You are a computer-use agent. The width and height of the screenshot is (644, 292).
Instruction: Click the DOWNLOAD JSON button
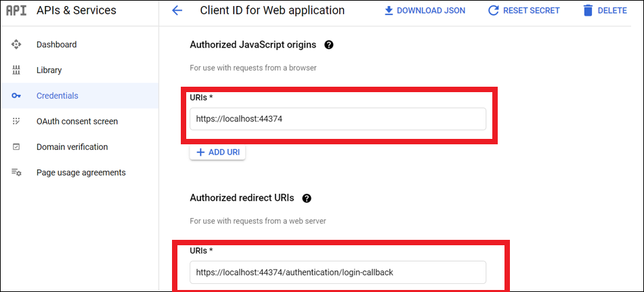pyautogui.click(x=425, y=11)
